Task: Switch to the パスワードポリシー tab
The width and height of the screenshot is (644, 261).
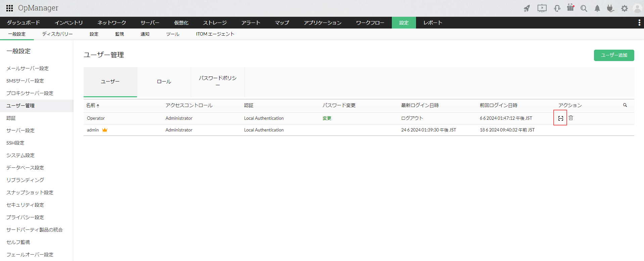Action: coord(218,82)
